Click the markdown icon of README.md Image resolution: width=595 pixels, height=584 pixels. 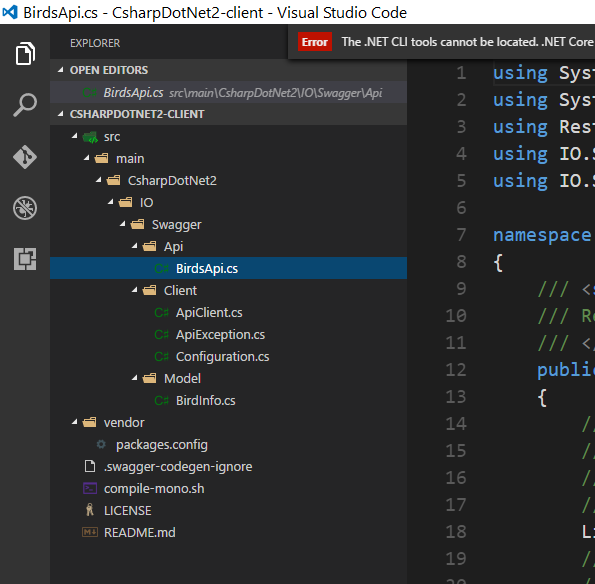coord(90,532)
